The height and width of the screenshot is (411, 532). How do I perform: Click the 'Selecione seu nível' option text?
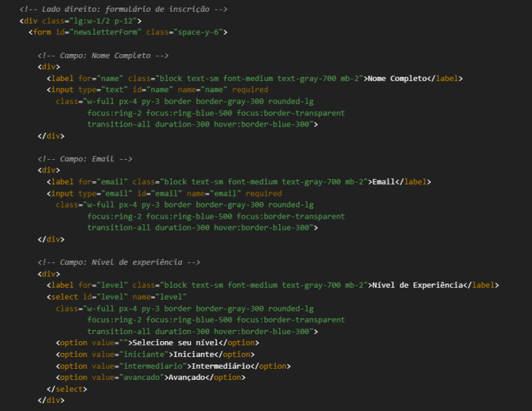[175, 343]
